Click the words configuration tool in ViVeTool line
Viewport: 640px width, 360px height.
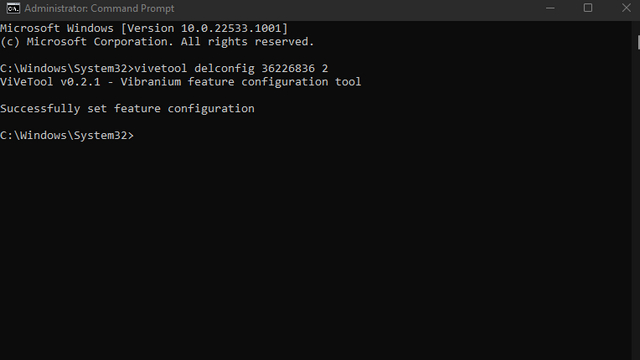(301, 82)
